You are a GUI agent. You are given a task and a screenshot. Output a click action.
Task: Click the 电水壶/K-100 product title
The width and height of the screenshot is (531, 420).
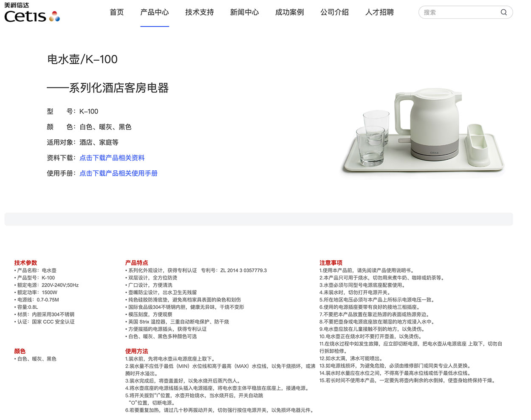point(82,59)
